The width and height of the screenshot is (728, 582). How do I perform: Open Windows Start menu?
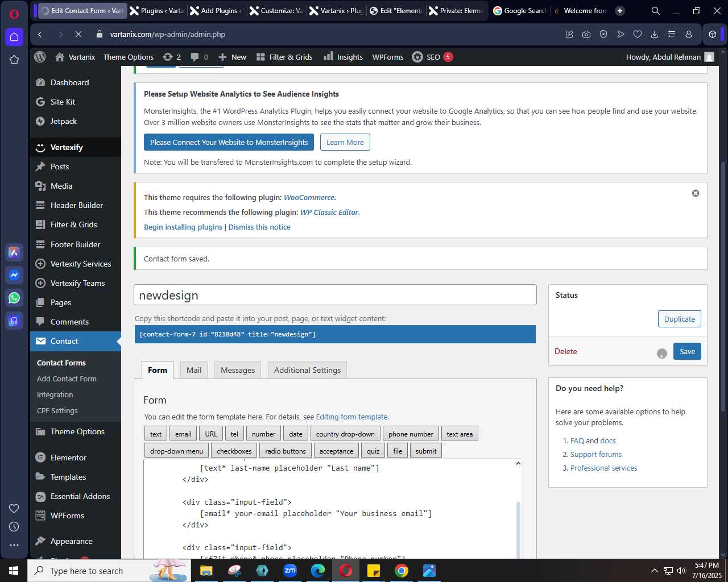point(14,571)
